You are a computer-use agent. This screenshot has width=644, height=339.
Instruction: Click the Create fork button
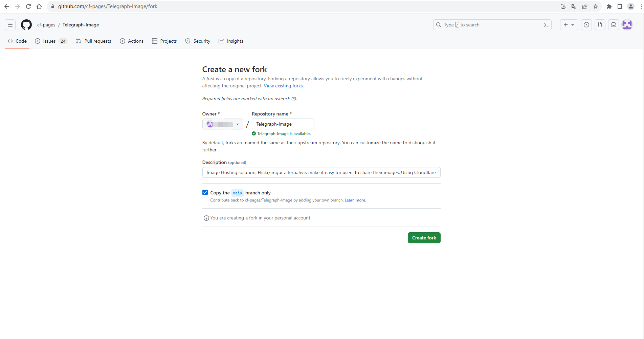[x=424, y=238]
